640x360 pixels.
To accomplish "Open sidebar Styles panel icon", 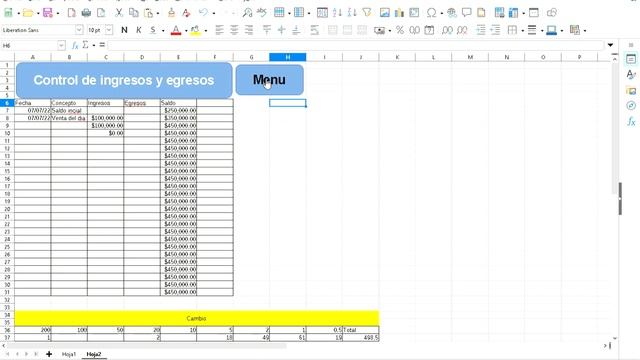I will [x=631, y=75].
